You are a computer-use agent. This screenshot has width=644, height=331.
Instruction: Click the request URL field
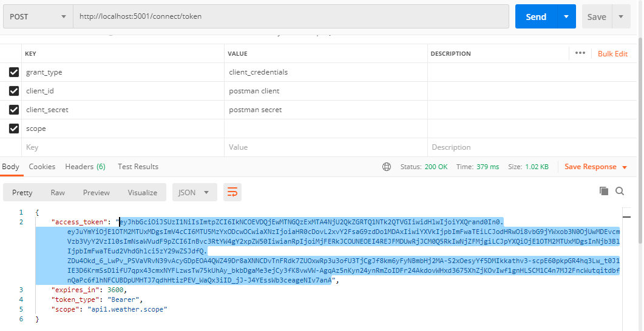(x=291, y=16)
